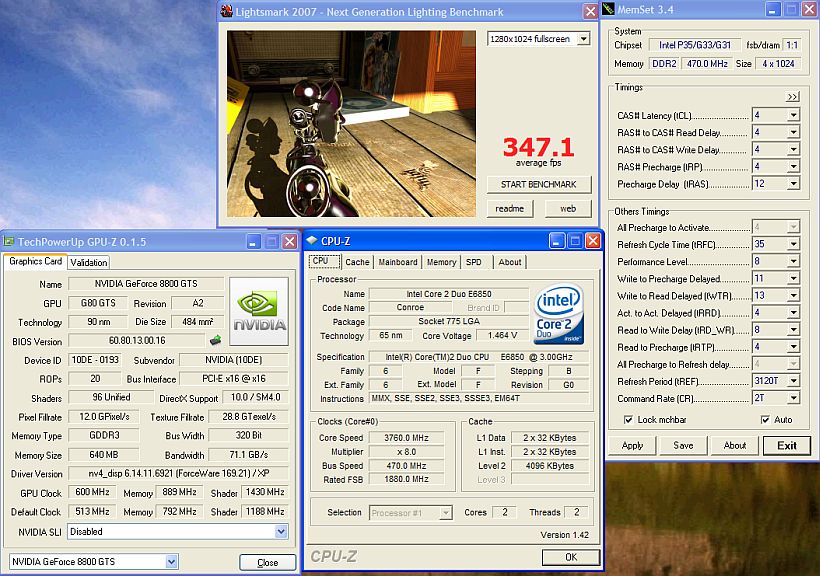Click the NVIDIA logo in GPU-Z

259,311
